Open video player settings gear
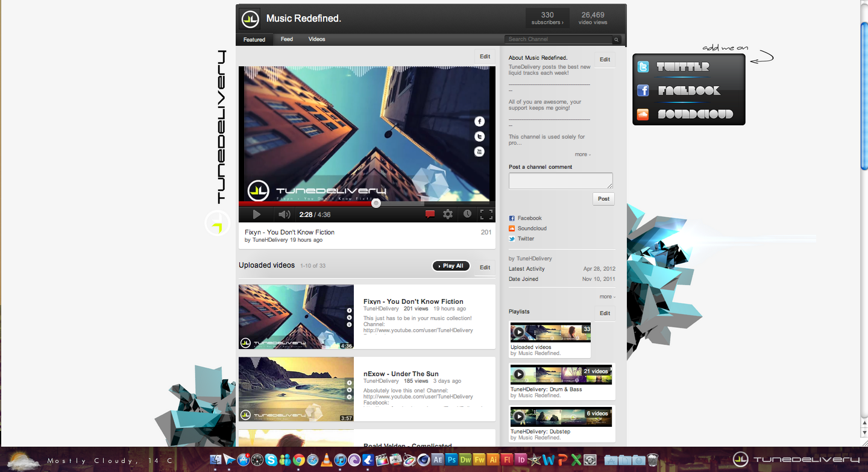Viewport: 868px width, 472px height. coord(448,214)
